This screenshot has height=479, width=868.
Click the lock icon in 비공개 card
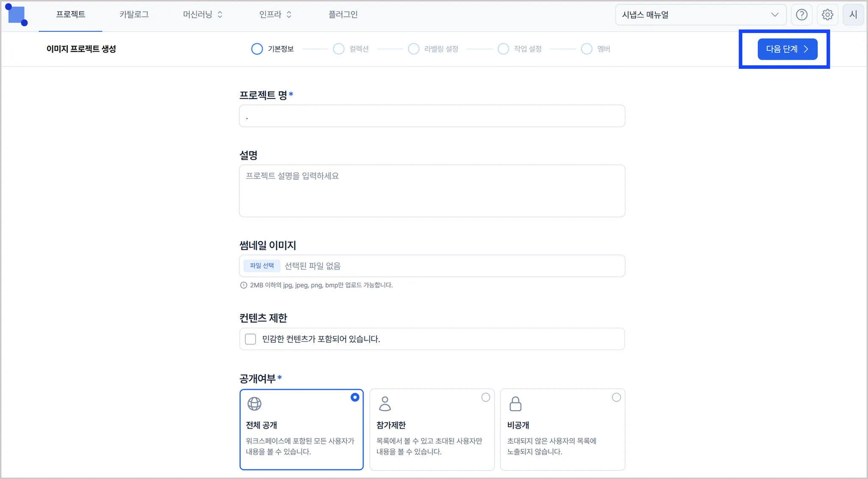pyautogui.click(x=515, y=404)
